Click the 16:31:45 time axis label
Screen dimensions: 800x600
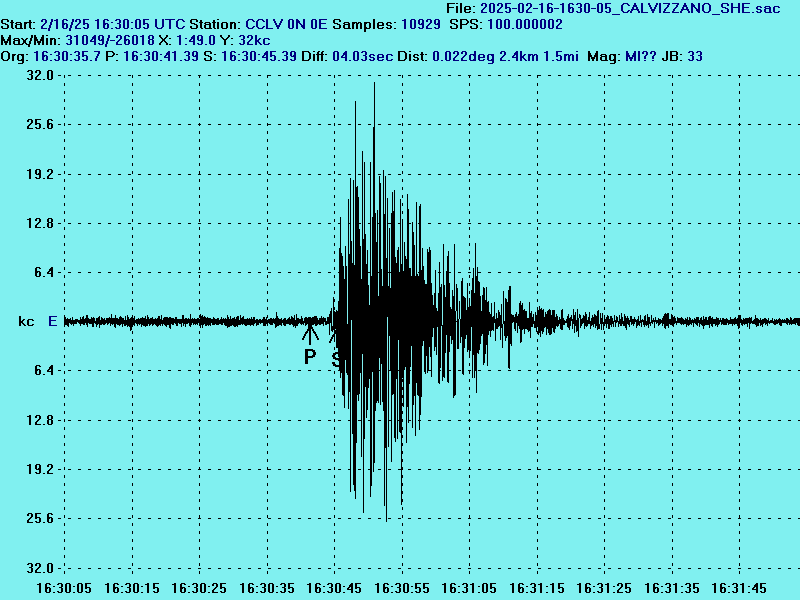click(x=741, y=588)
